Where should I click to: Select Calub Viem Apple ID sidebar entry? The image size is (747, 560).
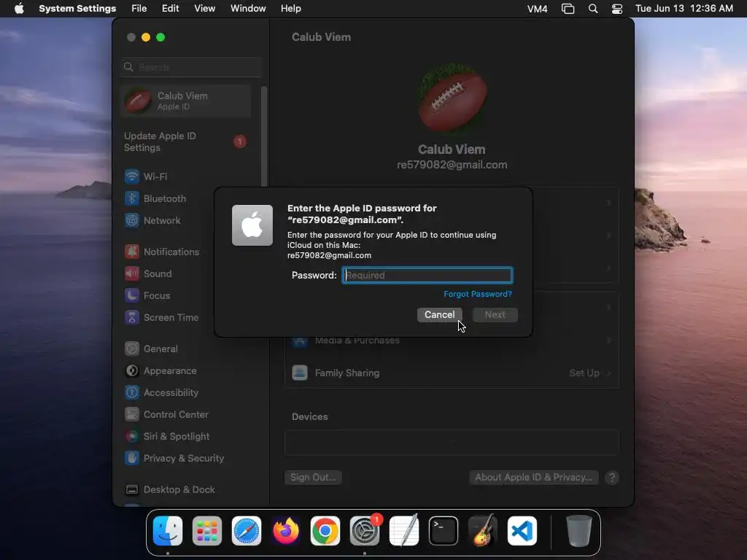[x=186, y=101]
